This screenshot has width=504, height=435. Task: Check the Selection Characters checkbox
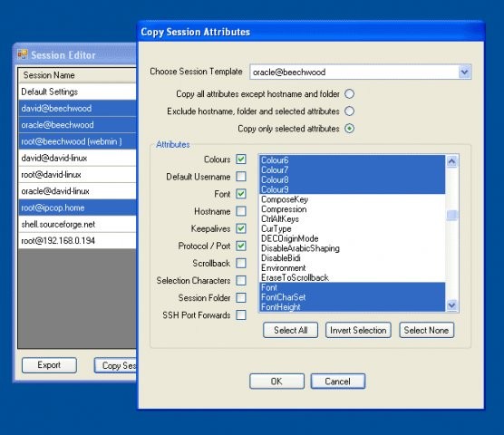pos(241,280)
